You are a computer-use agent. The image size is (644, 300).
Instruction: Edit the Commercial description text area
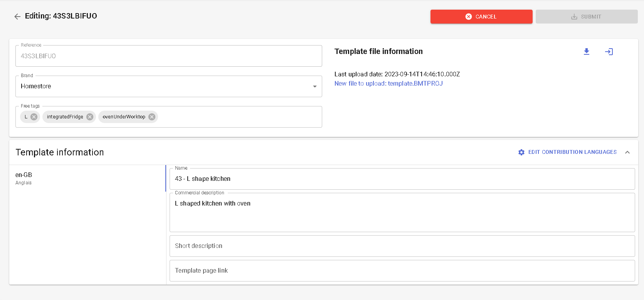tap(402, 212)
